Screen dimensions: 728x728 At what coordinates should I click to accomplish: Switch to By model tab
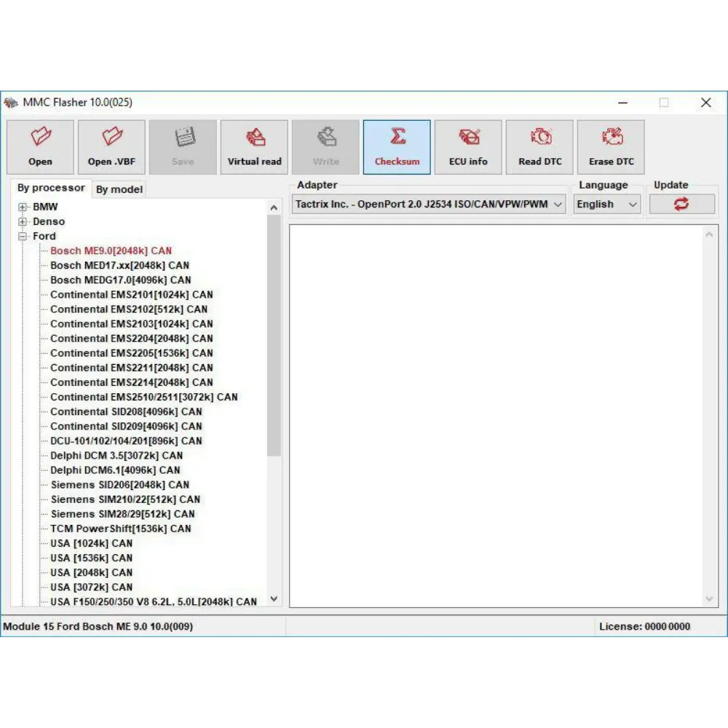tap(119, 189)
